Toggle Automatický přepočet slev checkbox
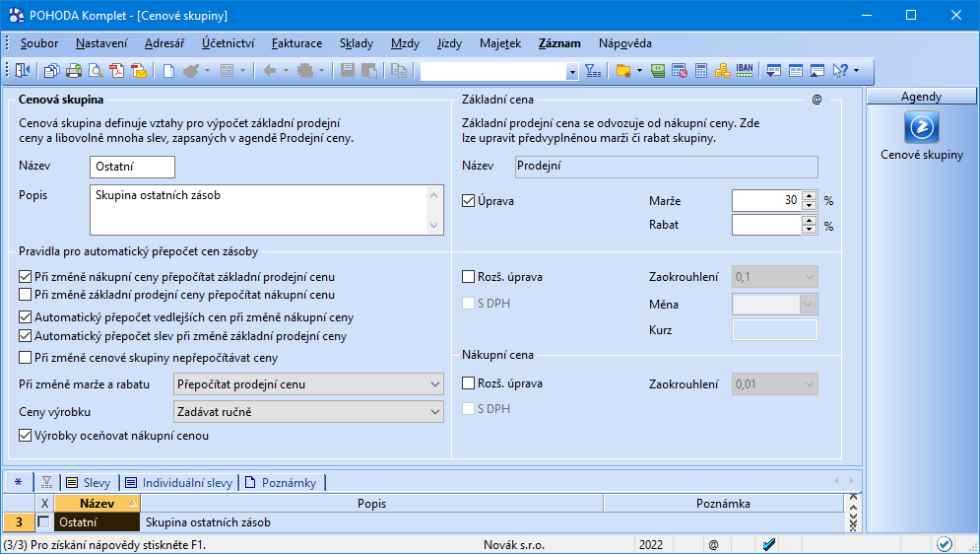The width and height of the screenshot is (980, 554). 25,336
